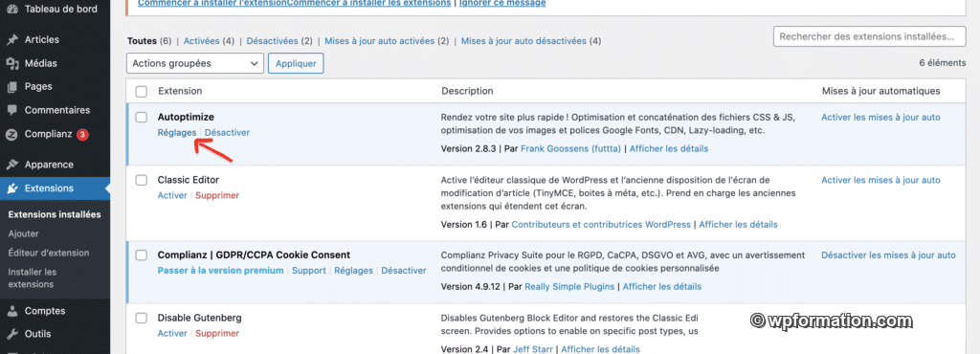
Task: Tick the Classic Editor checkbox
Action: pos(142,180)
